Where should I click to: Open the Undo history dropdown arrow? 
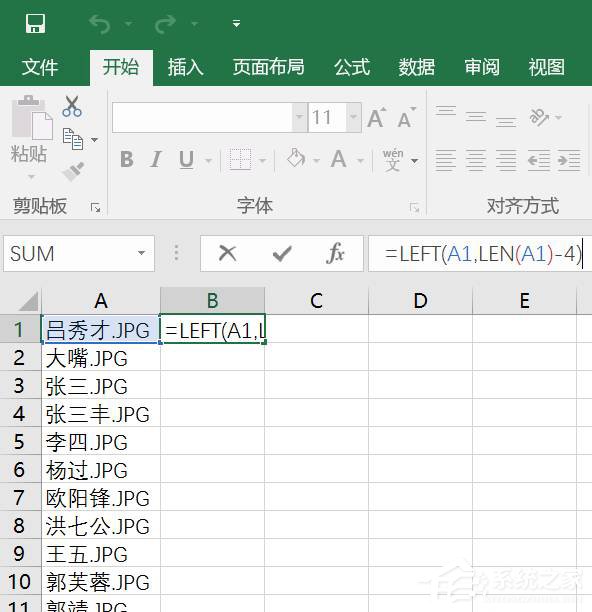pyautogui.click(x=128, y=24)
